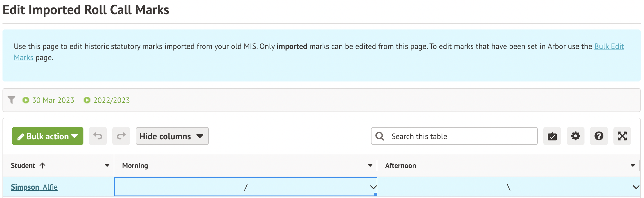Click the magnifying glass search icon
Viewport: 644px width, 198px height.
tap(380, 136)
